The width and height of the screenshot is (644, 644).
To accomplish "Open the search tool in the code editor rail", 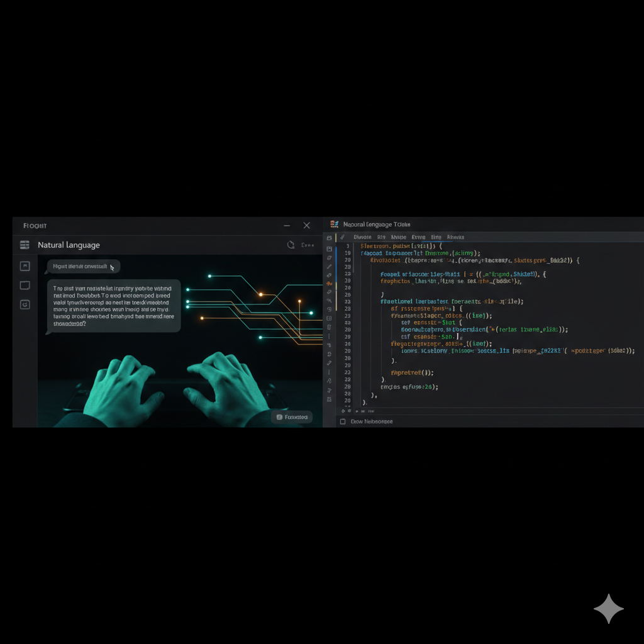I will pyautogui.click(x=329, y=292).
